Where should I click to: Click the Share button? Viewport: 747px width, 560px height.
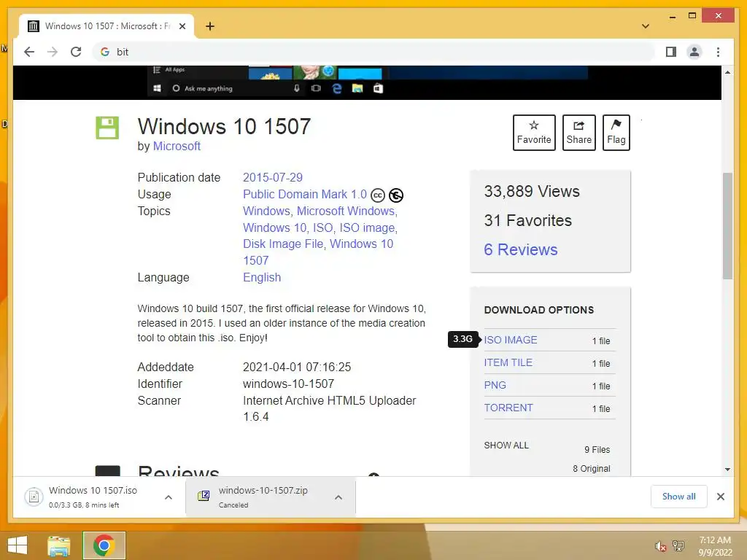coord(578,133)
